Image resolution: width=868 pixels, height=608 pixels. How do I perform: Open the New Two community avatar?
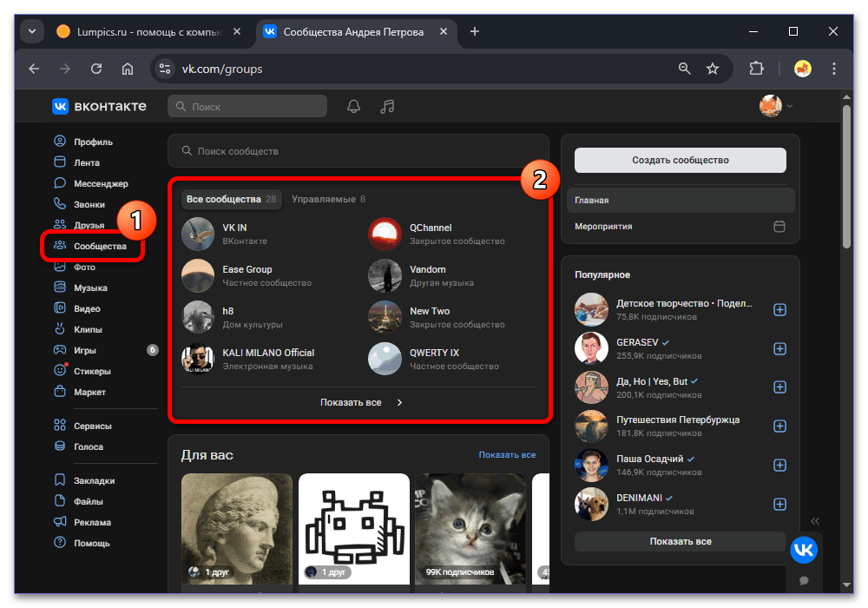pos(385,317)
